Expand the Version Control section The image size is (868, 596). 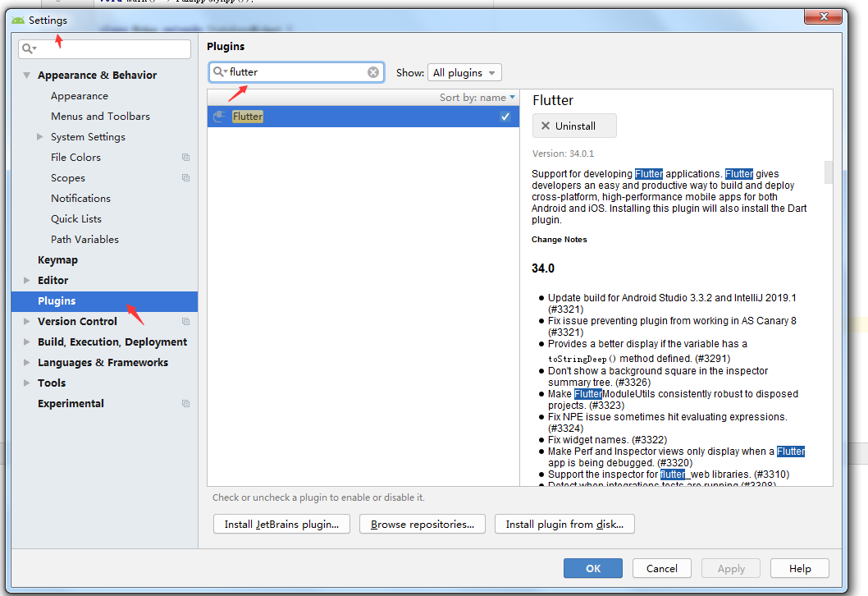click(x=26, y=321)
